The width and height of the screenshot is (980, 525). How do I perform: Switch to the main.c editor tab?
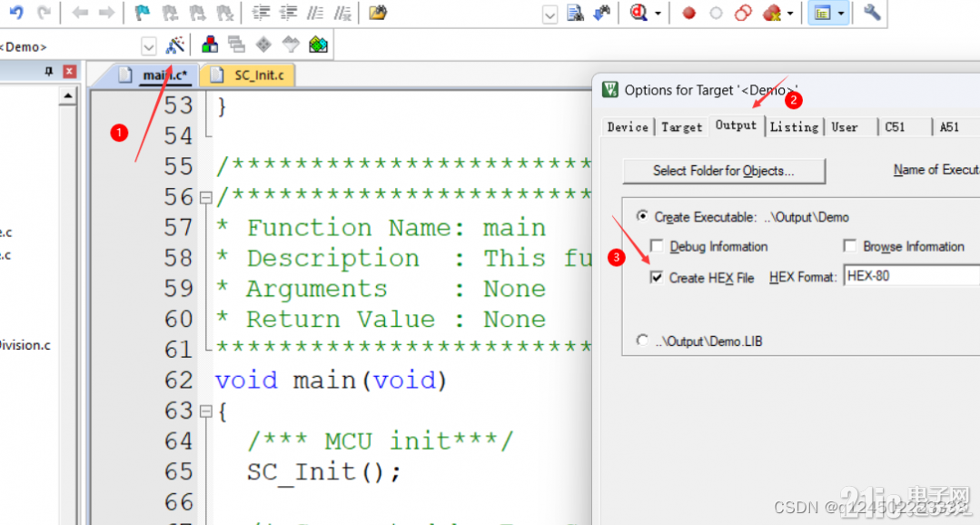point(157,75)
